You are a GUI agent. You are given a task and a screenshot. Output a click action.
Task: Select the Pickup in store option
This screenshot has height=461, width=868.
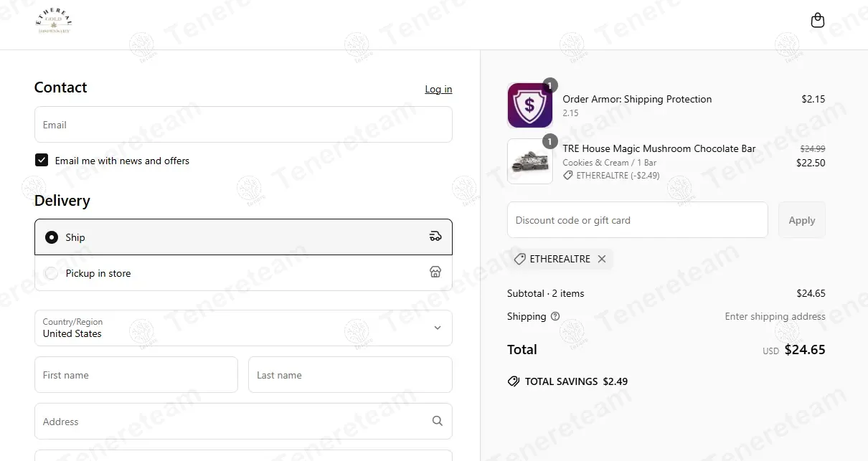pos(243,272)
